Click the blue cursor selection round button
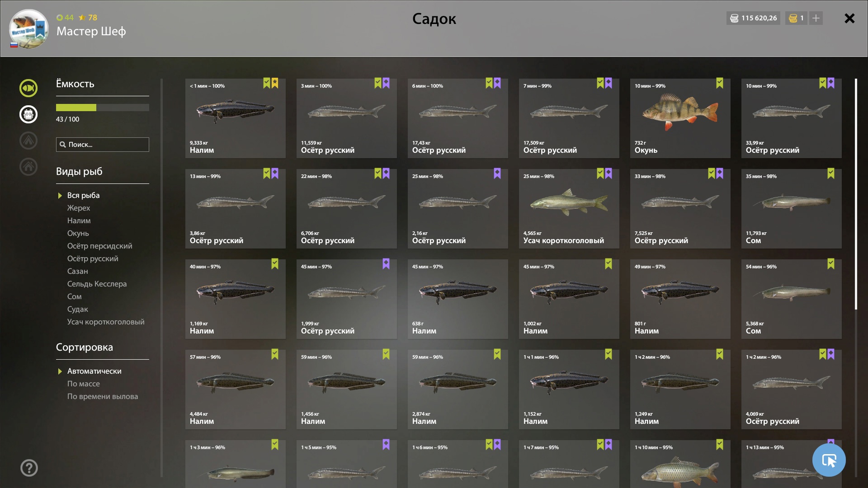Image resolution: width=868 pixels, height=488 pixels. (x=829, y=460)
